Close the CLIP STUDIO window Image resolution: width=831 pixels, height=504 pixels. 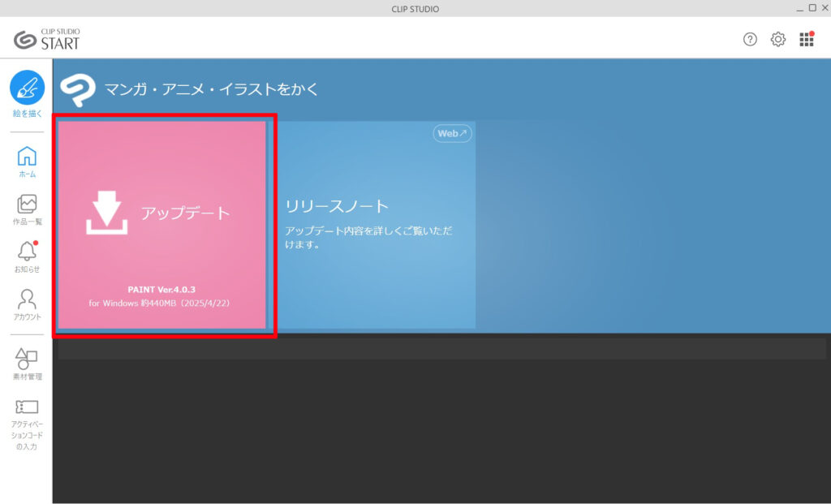point(825,8)
